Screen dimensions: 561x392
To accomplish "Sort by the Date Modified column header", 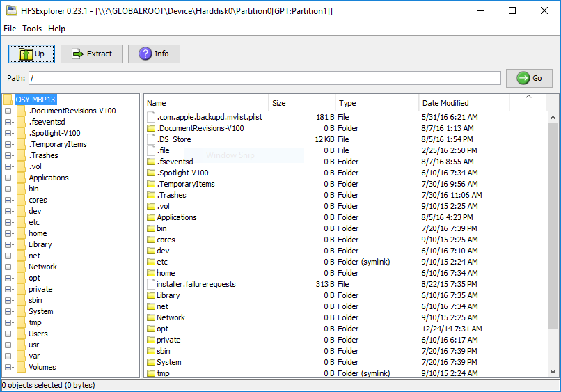I will [x=464, y=103].
